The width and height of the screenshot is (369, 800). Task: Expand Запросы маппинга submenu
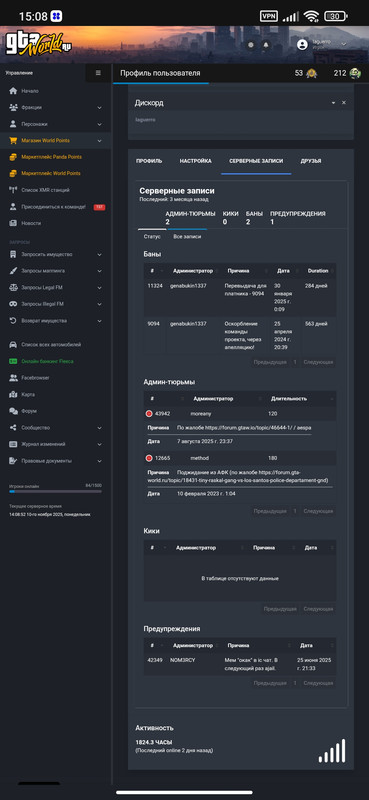[x=100, y=271]
